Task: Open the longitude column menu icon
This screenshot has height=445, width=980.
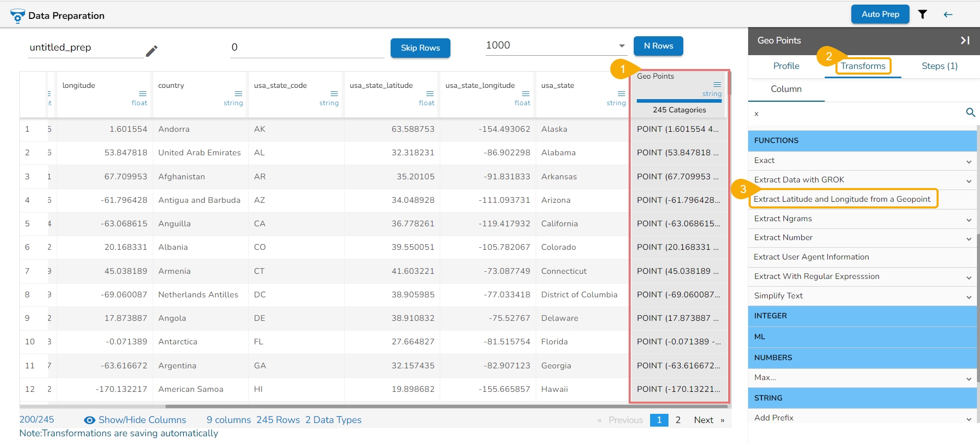Action: (x=142, y=93)
